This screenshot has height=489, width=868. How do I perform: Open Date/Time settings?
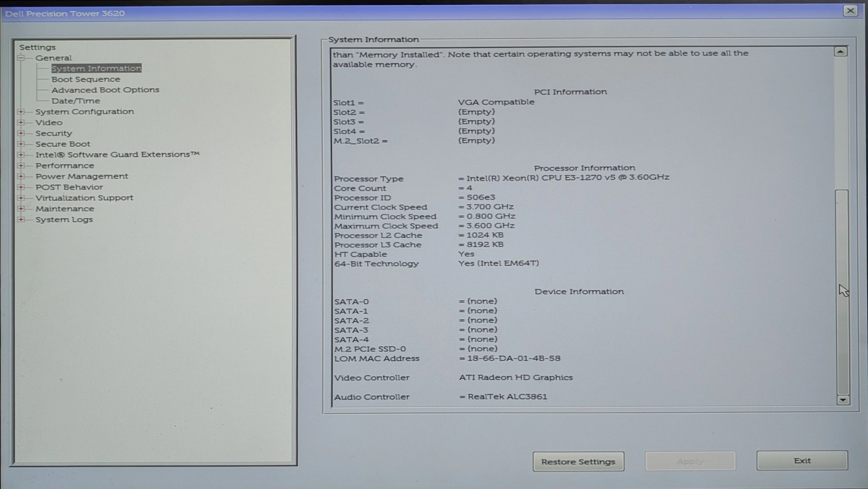click(x=76, y=101)
